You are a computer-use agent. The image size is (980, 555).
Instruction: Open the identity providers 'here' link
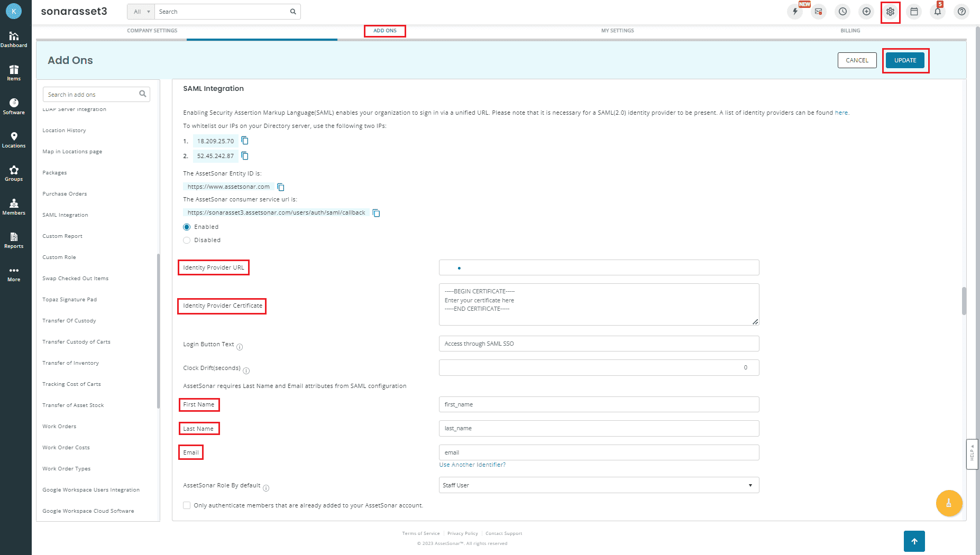[841, 113]
